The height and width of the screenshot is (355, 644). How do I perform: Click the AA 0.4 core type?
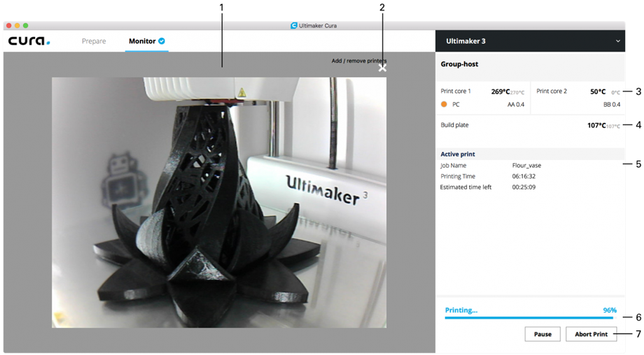(x=516, y=104)
